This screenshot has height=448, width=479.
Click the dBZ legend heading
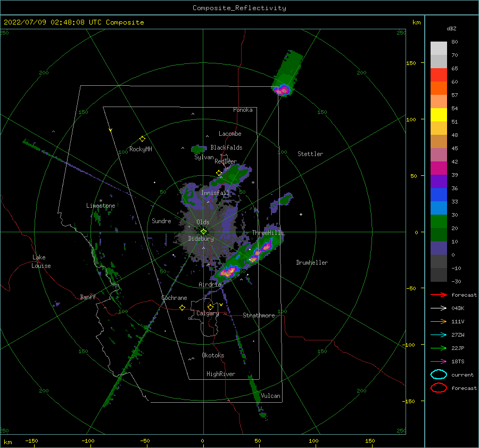(451, 28)
